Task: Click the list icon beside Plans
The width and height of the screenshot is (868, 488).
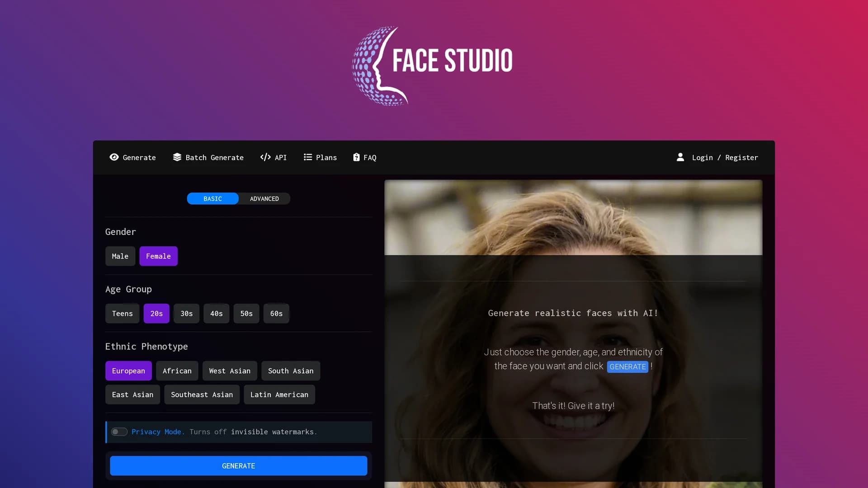Action: pyautogui.click(x=308, y=157)
